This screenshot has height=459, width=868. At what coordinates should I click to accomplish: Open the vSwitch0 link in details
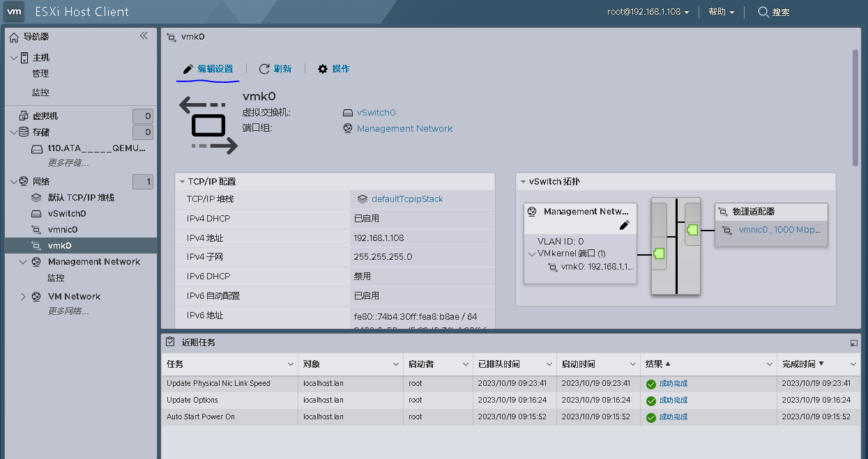[376, 113]
